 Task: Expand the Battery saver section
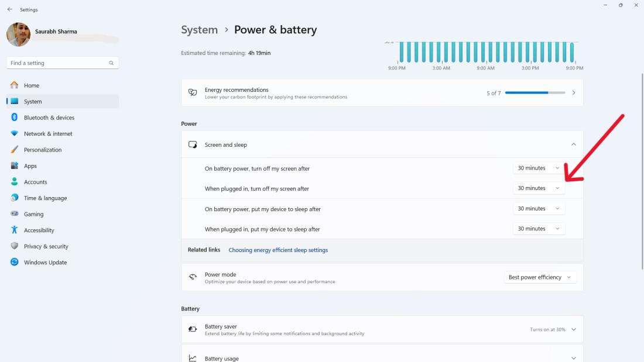[x=573, y=329]
